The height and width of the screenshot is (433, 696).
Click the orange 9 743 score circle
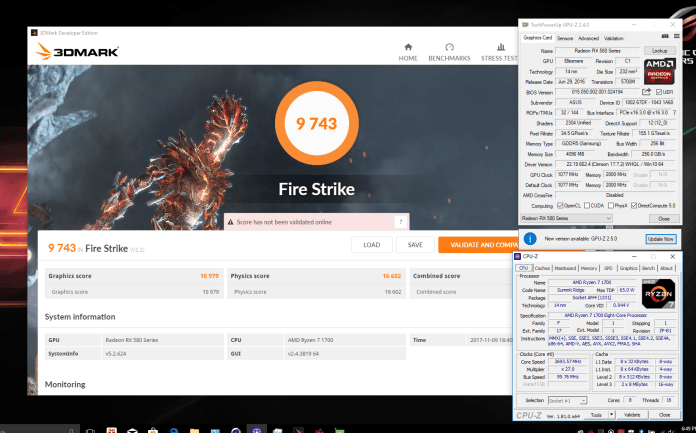click(x=317, y=123)
